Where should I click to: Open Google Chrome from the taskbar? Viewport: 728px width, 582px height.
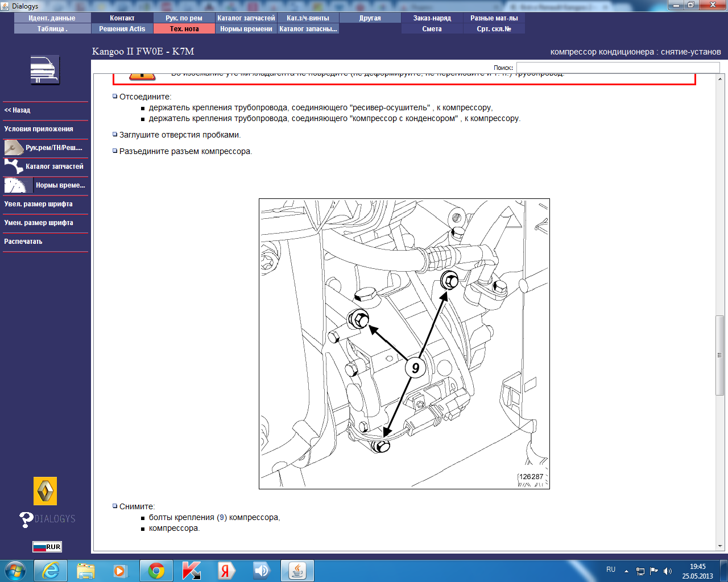point(156,571)
